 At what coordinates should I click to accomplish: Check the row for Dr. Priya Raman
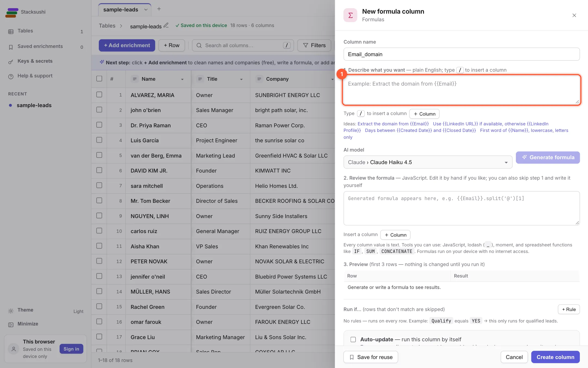click(x=99, y=125)
